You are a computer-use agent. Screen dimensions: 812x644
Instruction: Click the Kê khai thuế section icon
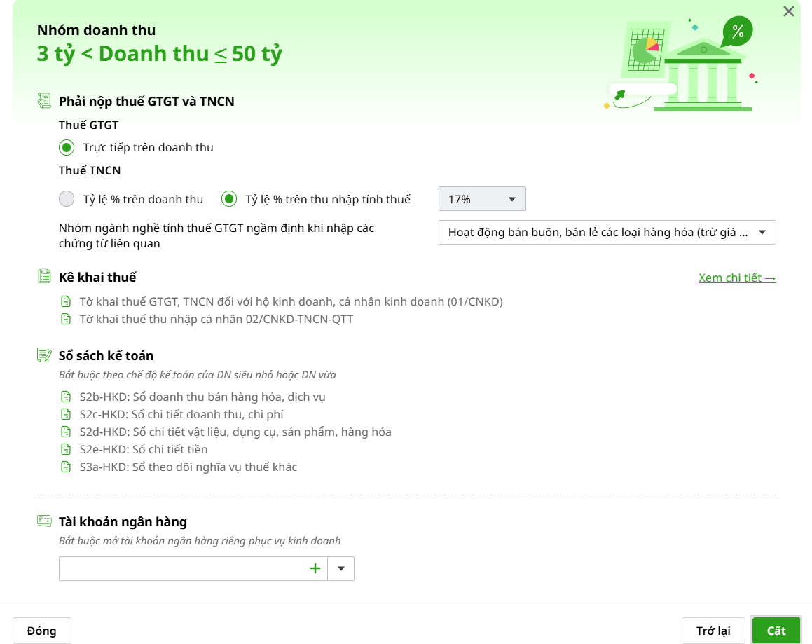(44, 277)
